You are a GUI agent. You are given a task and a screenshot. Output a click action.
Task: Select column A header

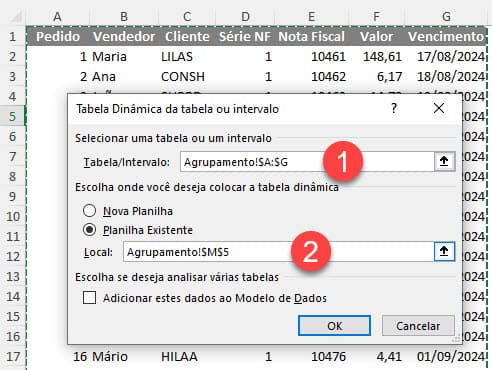[x=57, y=17]
